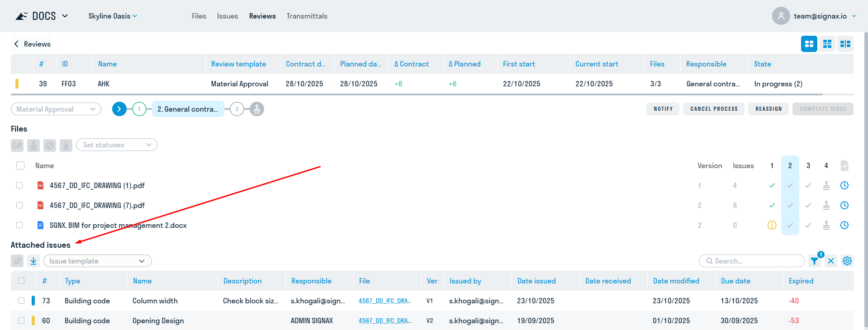The height and width of the screenshot is (330, 868).
Task: Open the Reviews tab
Action: (x=262, y=16)
